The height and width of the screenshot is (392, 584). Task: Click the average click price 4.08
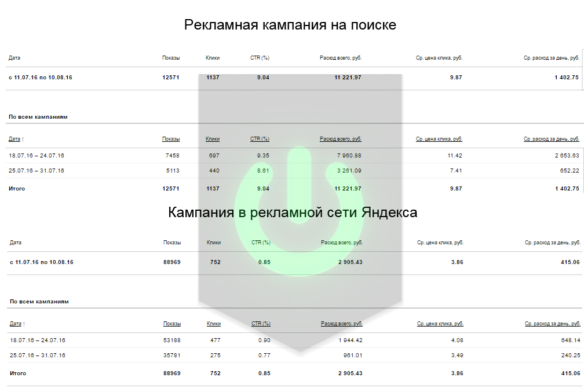457,340
